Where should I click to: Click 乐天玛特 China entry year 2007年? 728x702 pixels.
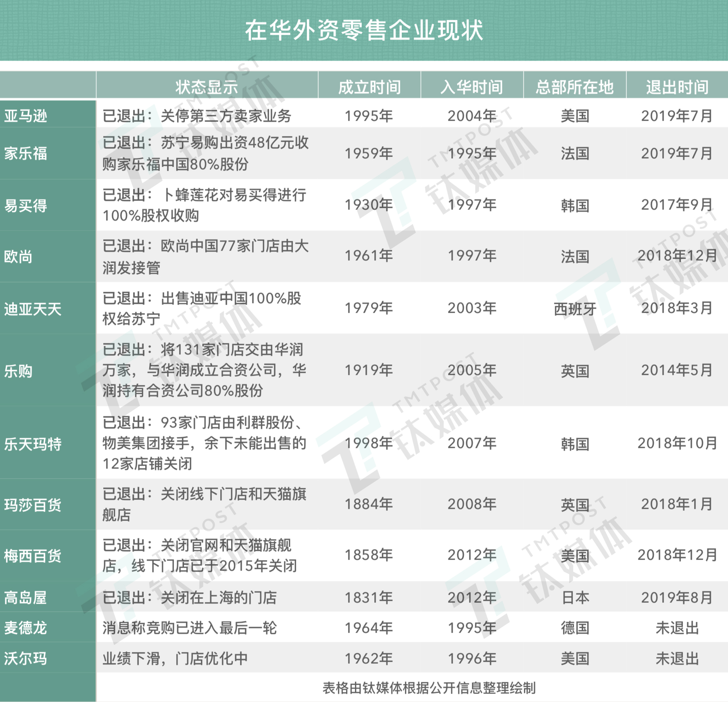pos(472,443)
